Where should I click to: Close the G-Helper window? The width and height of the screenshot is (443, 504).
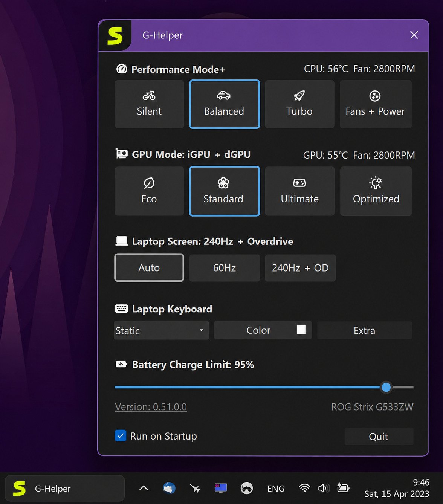[x=414, y=35]
